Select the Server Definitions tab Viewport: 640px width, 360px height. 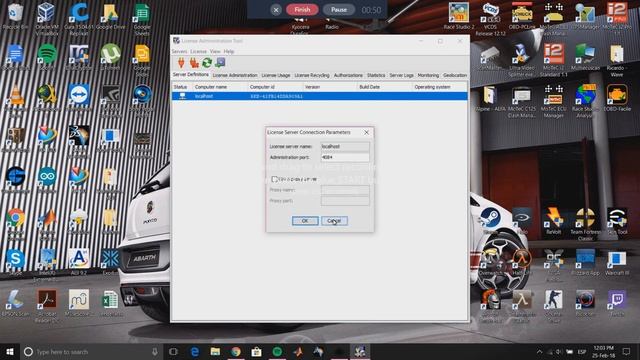tap(191, 75)
